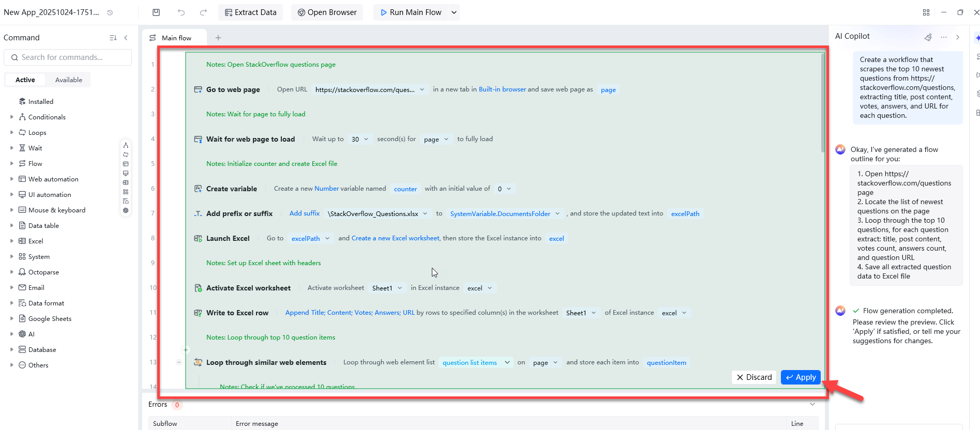Click the redo arrow icon
This screenshot has height=430, width=980.
203,12
